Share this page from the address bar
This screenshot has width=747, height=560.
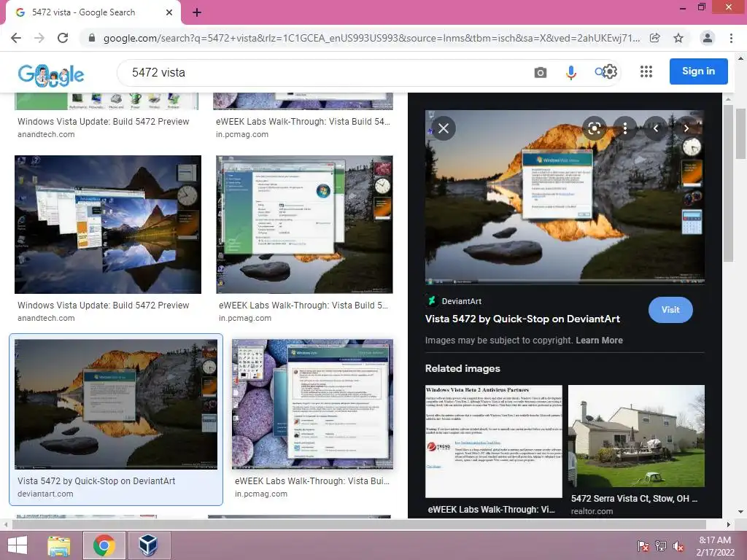(655, 38)
